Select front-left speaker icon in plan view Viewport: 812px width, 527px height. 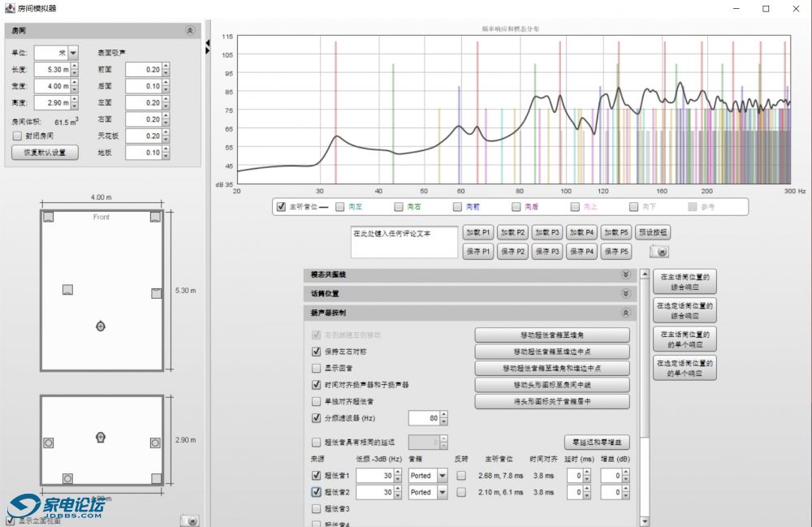[x=48, y=217]
